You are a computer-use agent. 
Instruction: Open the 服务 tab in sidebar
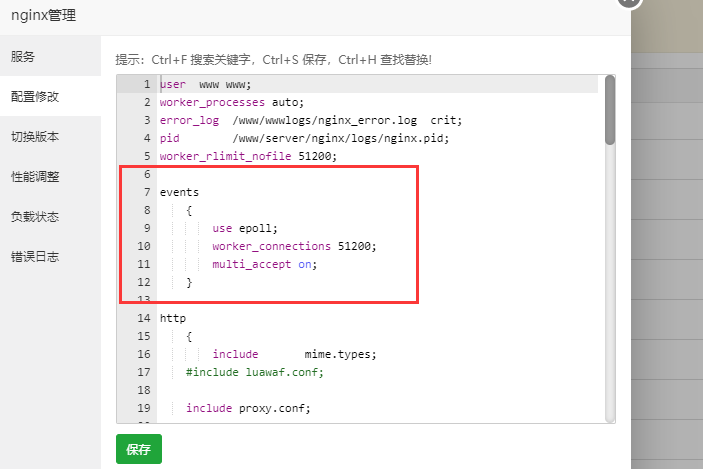click(50, 56)
